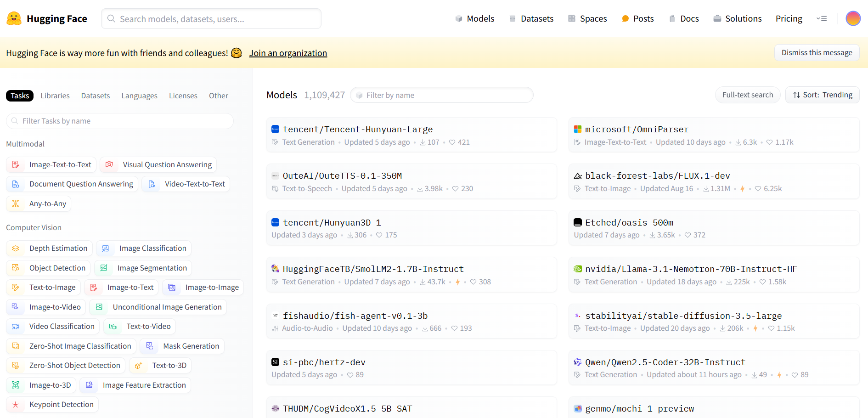Image resolution: width=868 pixels, height=418 pixels.
Task: Open Qwen/Qwen2.5-Coder-32B-Instruct model
Action: (x=714, y=368)
